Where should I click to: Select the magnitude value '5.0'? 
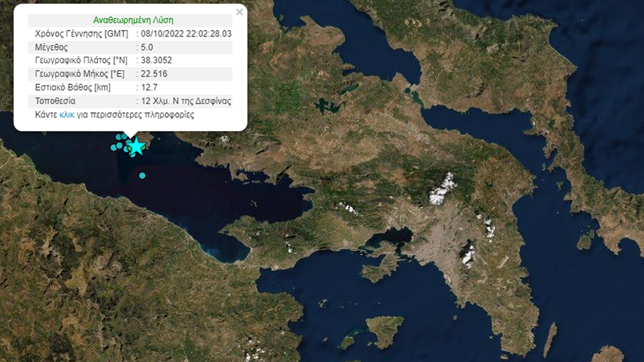[147, 47]
